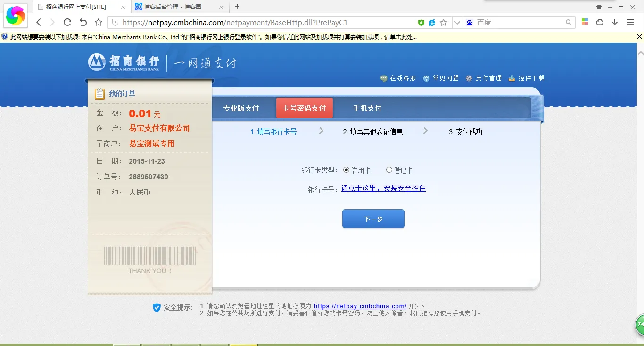Viewport: 644px width, 346px height.
Task: Switch to the 专业版支付 tab
Action: [241, 108]
